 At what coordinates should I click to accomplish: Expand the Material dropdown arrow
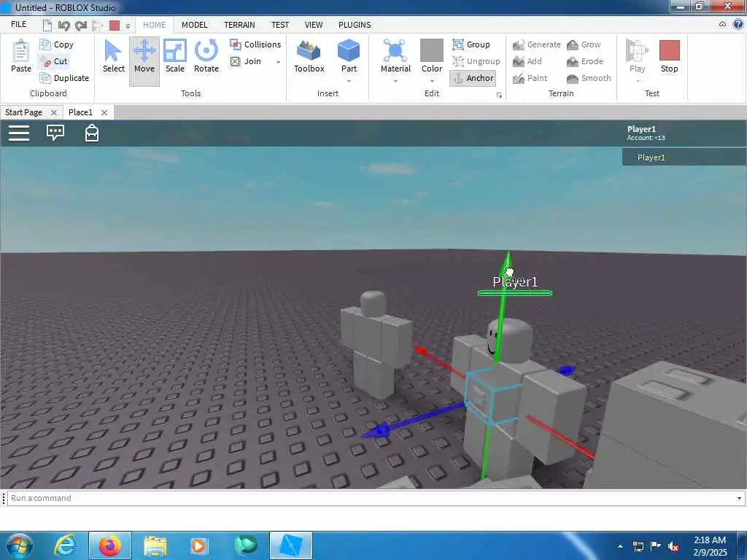click(x=395, y=82)
